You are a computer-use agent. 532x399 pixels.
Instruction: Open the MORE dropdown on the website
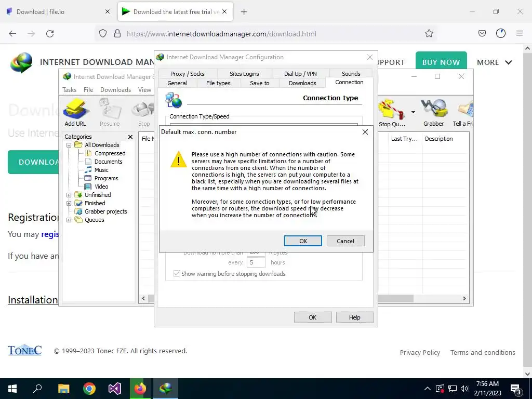[495, 62]
